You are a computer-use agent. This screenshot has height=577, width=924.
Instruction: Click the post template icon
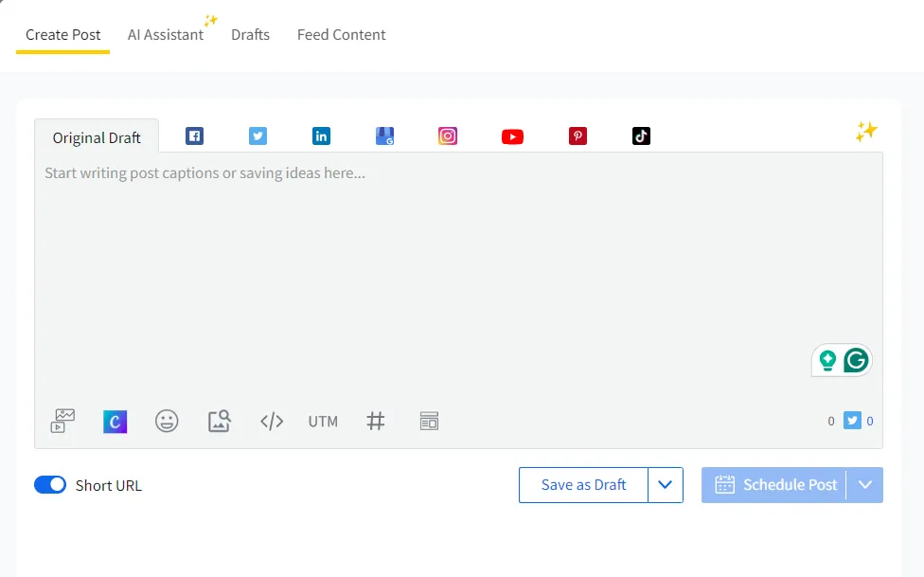point(428,421)
